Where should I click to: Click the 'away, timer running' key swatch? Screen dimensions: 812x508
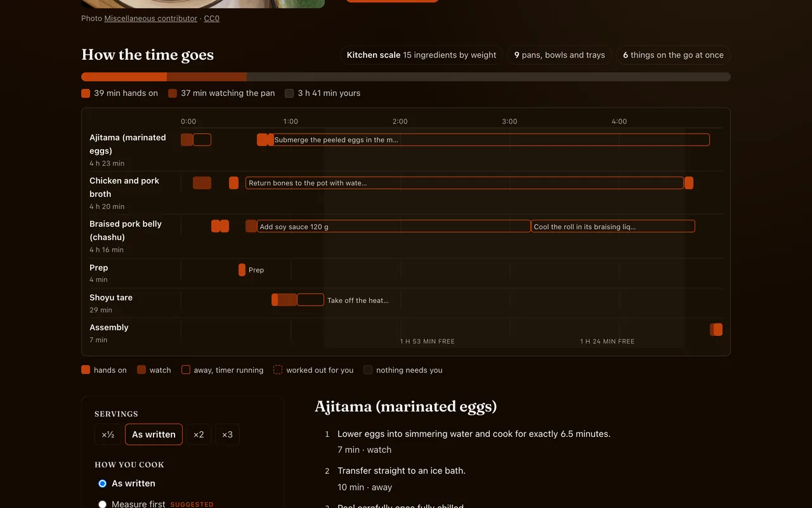[186, 370]
